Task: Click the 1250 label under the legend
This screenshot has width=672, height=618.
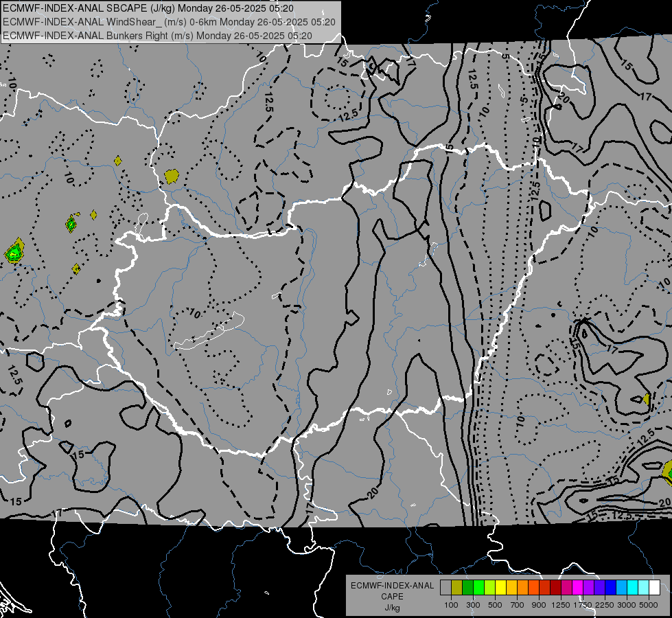Action: tap(561, 605)
